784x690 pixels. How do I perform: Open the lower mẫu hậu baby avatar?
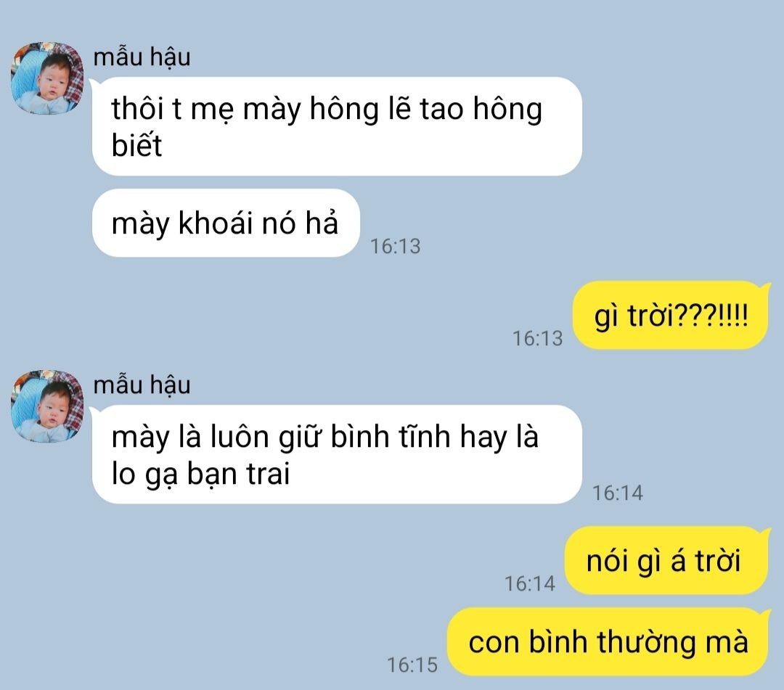pyautogui.click(x=47, y=406)
